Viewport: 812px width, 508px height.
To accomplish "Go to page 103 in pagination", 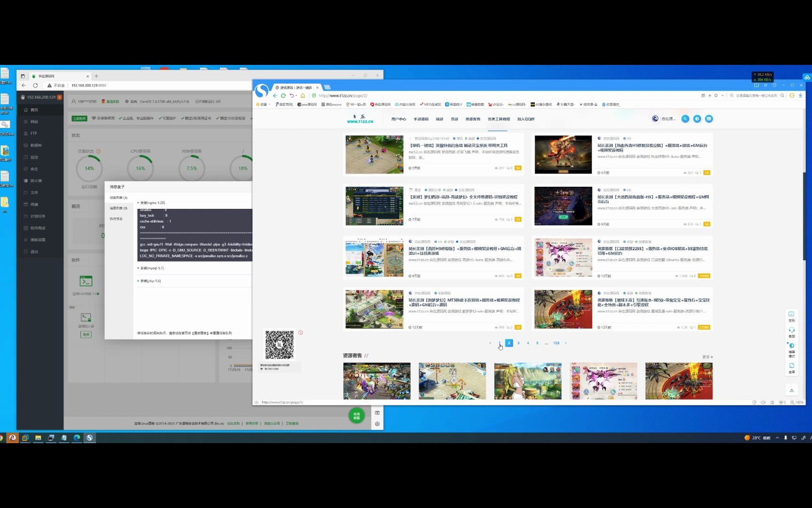I will point(556,343).
